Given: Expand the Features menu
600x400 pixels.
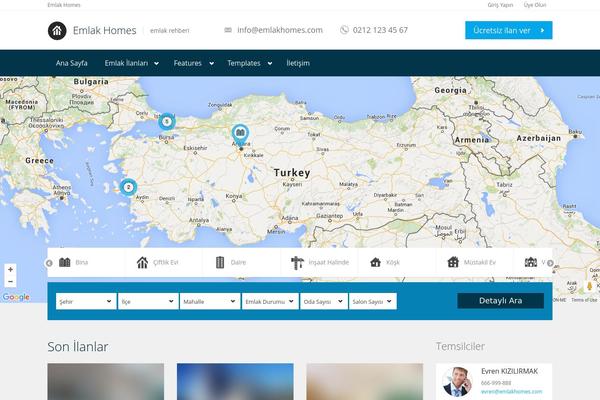Looking at the screenshot, I should tap(194, 63).
